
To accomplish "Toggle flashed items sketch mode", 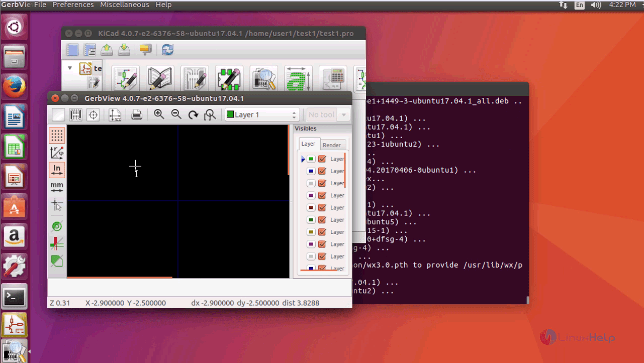I will (57, 226).
